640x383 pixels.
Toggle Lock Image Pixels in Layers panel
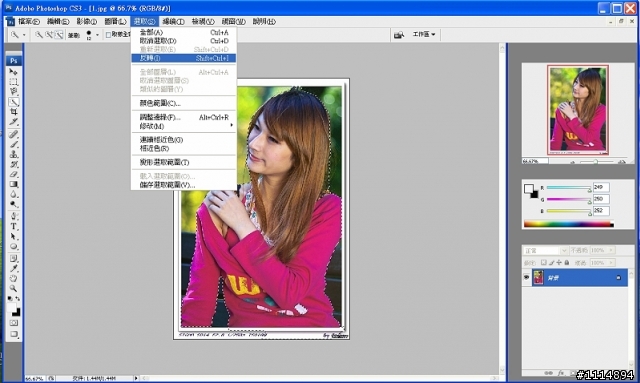(551, 263)
